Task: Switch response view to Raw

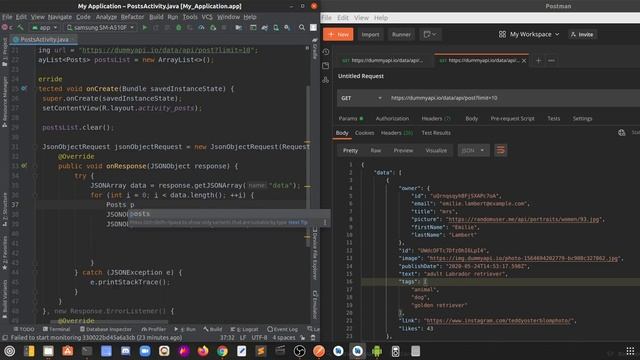Action: [376, 150]
